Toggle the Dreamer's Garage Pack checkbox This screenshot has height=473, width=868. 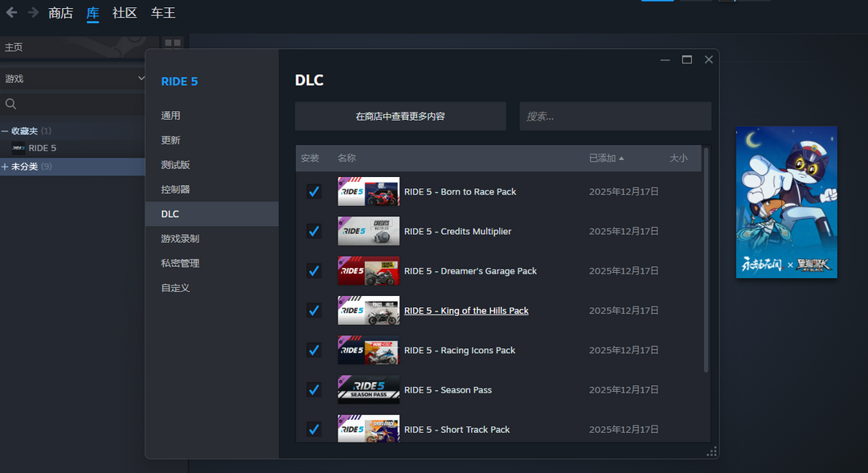coord(313,271)
